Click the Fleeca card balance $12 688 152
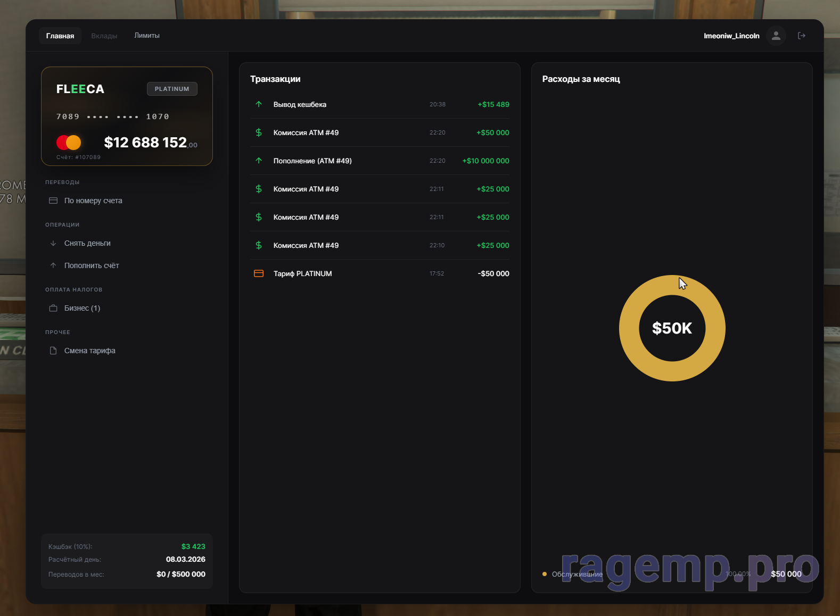Image resolution: width=840 pixels, height=616 pixels. coord(145,143)
